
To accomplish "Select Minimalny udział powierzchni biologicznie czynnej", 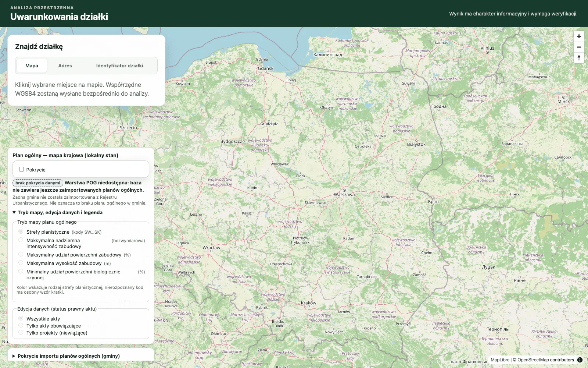I will pos(21,271).
